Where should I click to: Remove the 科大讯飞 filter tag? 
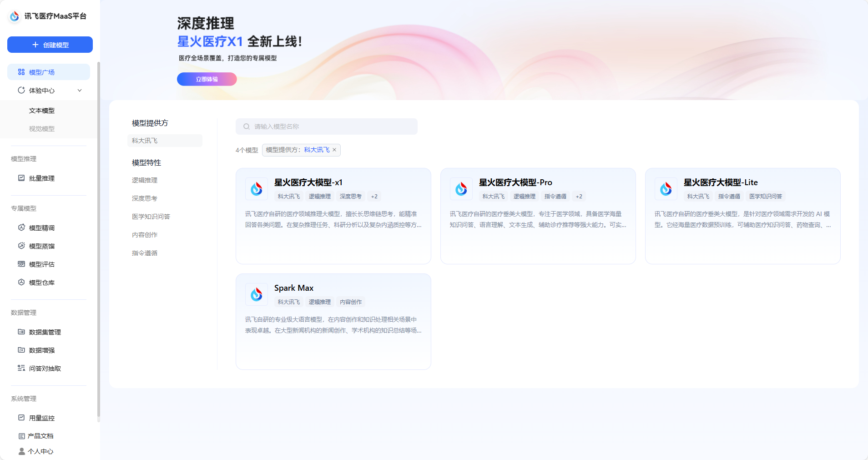click(334, 150)
